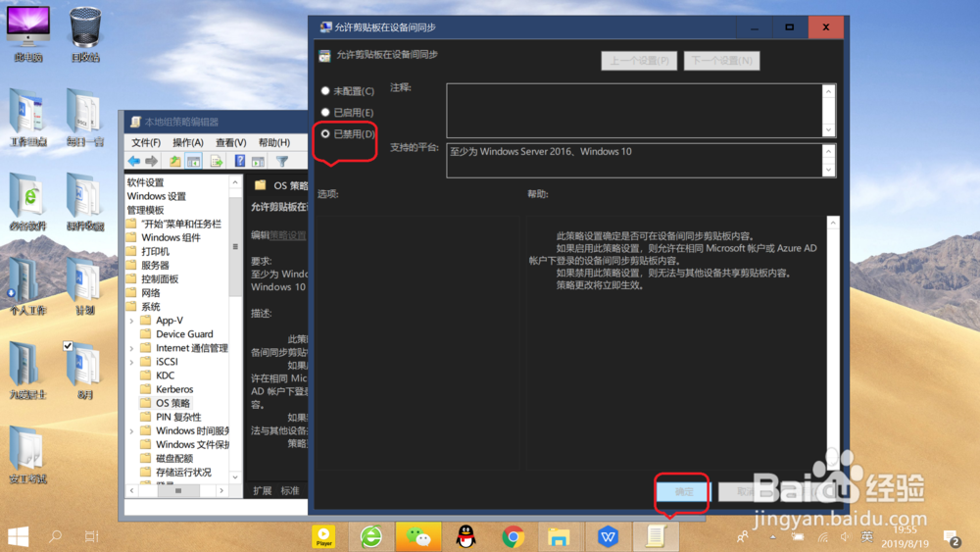Viewport: 980px width, 552px height.
Task: Click the tree pane horizontal scroll-left arrow
Action: [x=132, y=491]
